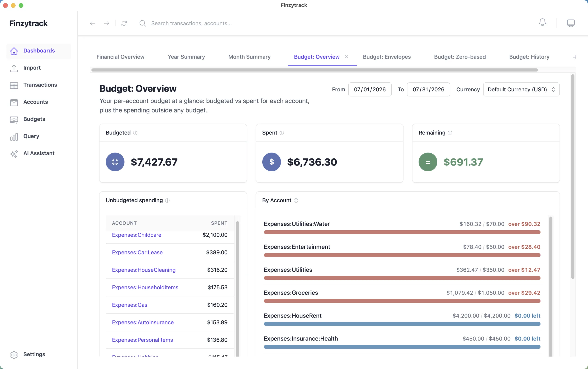This screenshot has width=588, height=369.
Task: Switch to Budget: History tab
Action: (529, 57)
